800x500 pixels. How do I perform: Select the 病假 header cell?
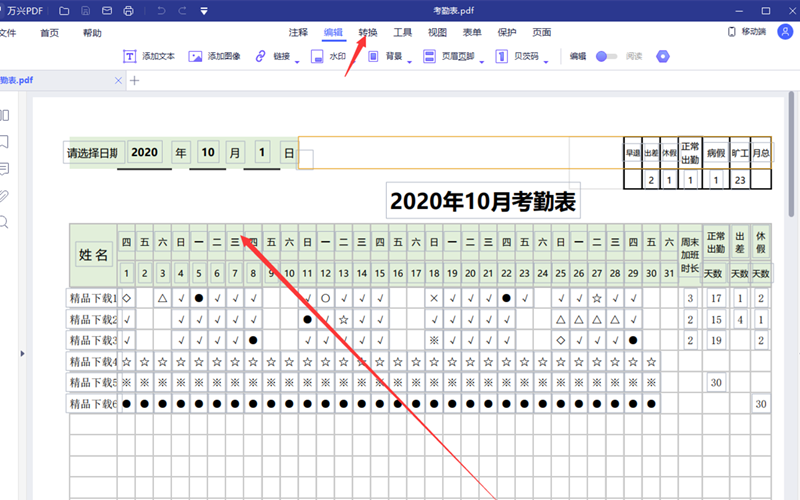(x=716, y=153)
